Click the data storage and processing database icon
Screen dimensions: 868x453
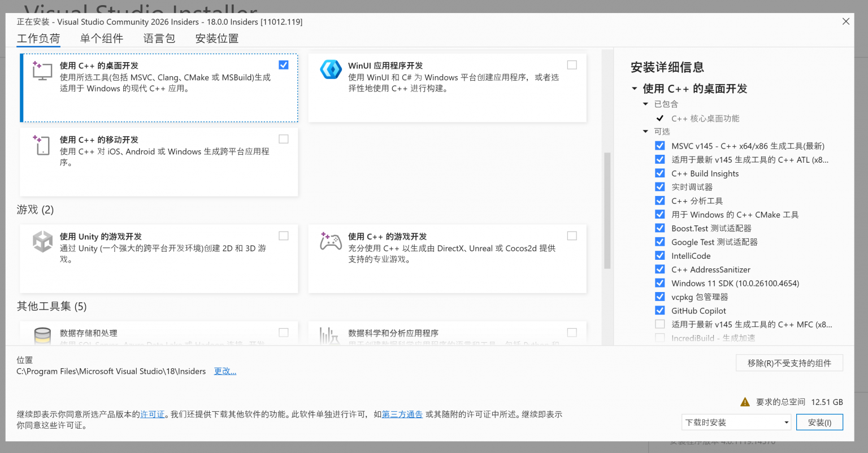coord(42,336)
